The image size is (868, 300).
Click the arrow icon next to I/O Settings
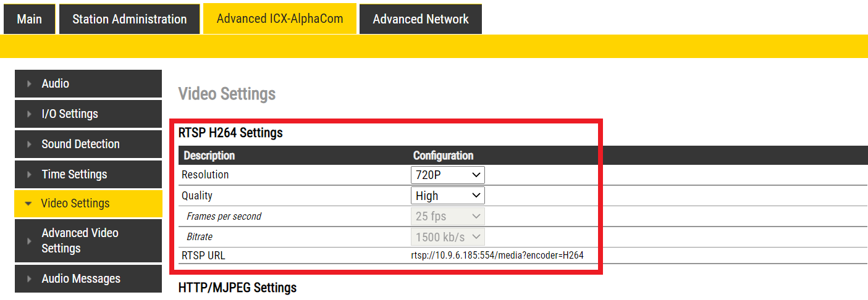pos(29,114)
